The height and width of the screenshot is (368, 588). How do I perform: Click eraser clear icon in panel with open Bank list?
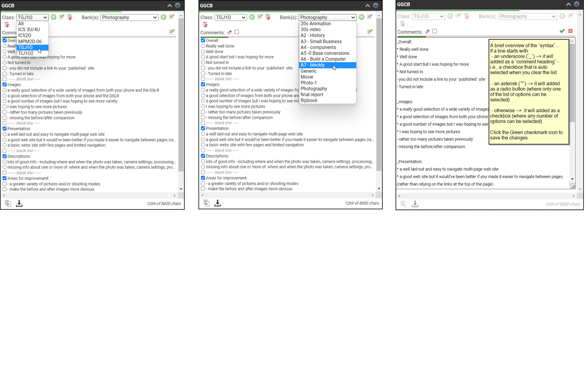click(230, 32)
